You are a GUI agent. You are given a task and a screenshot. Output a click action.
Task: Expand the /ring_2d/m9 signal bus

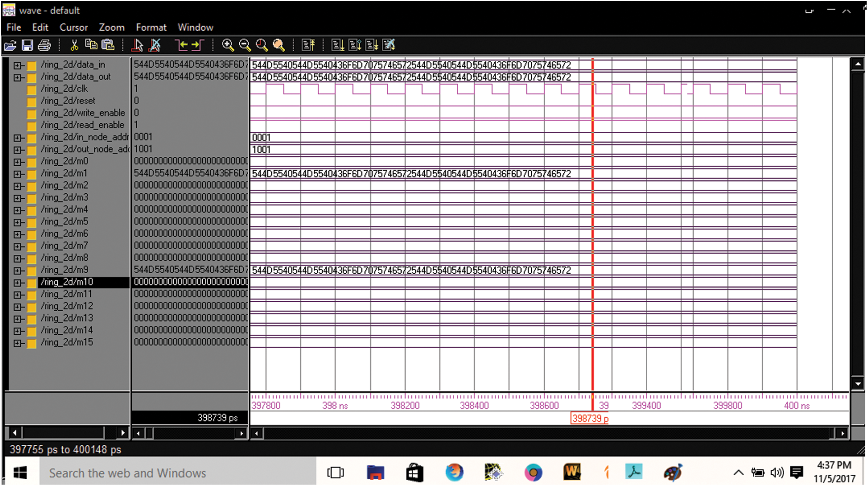click(x=17, y=271)
